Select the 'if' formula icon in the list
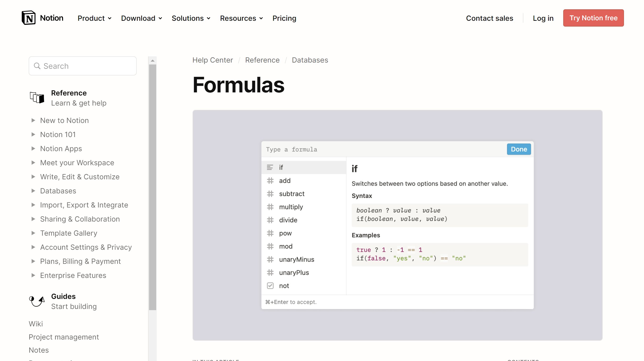 270,167
